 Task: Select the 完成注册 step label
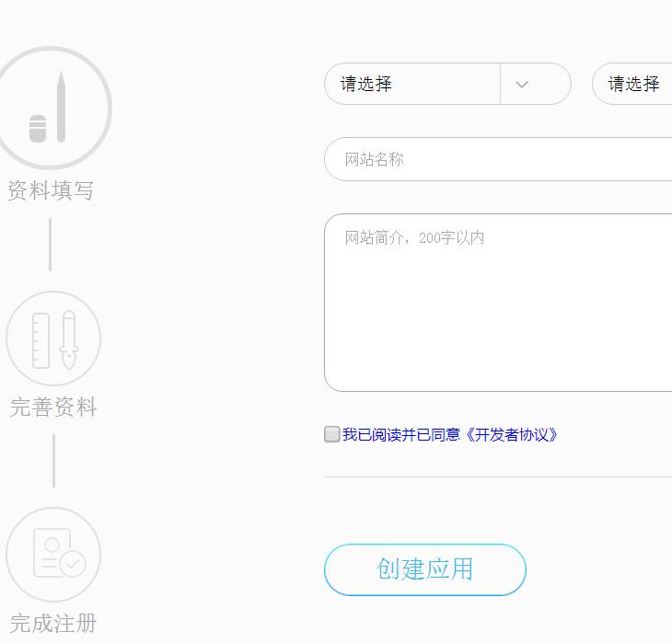coord(53,624)
